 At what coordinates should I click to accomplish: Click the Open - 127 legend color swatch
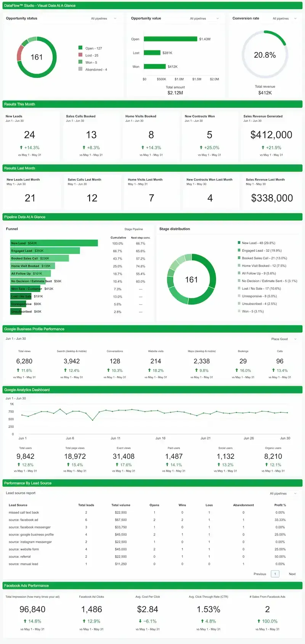tap(80, 48)
